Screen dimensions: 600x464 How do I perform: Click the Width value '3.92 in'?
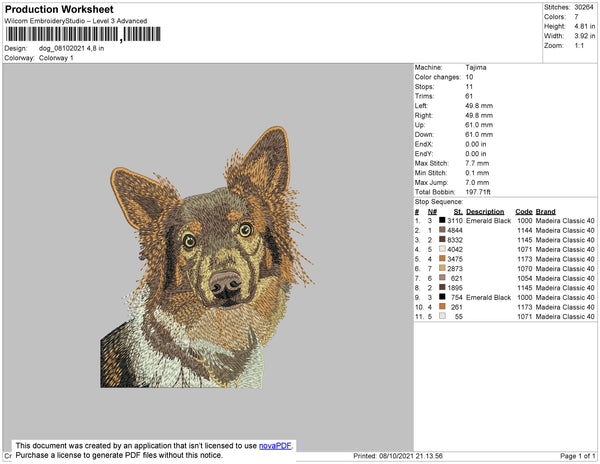pos(585,36)
